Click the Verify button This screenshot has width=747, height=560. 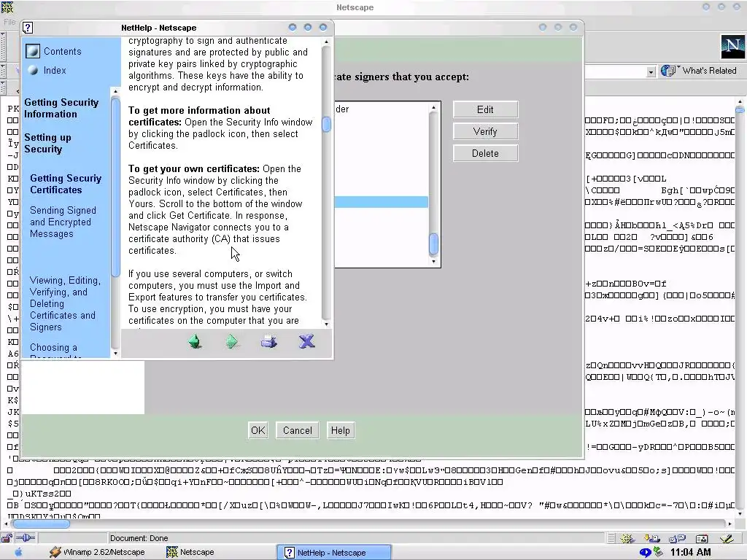coord(485,131)
